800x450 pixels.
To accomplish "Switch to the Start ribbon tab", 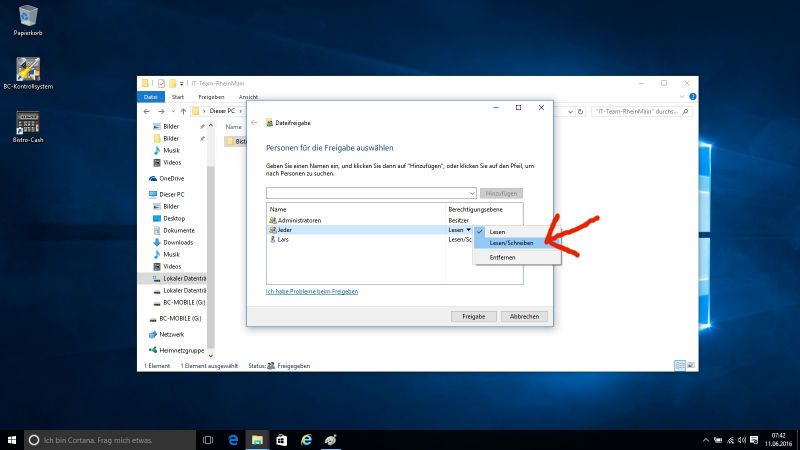I will click(178, 97).
